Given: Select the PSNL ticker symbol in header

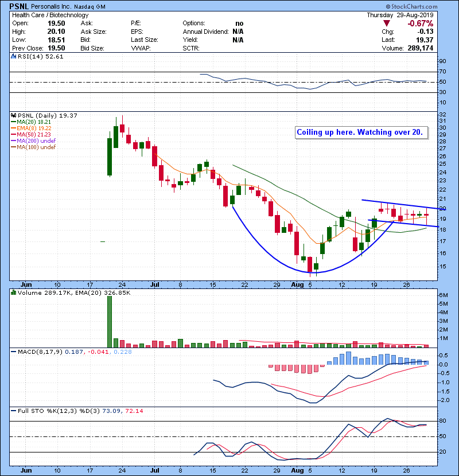Looking at the screenshot, I should point(19,6).
